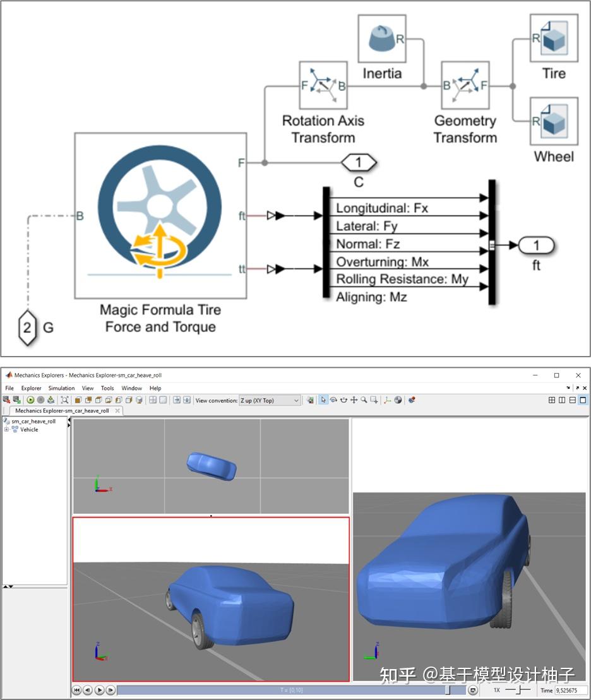Enable the four-pane viewport layout
Viewport: 591px width, 700px height.
point(552,400)
